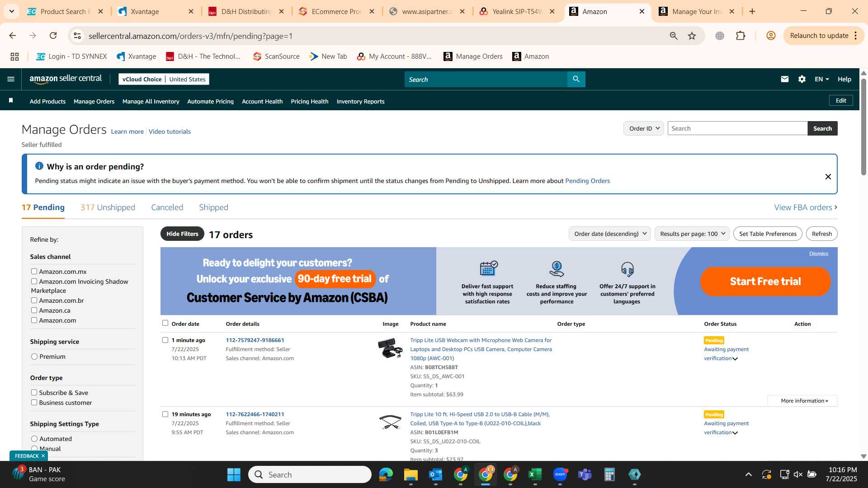Viewport: 868px width, 488px height.
Task: Open the Results per page dropdown
Action: point(692,234)
